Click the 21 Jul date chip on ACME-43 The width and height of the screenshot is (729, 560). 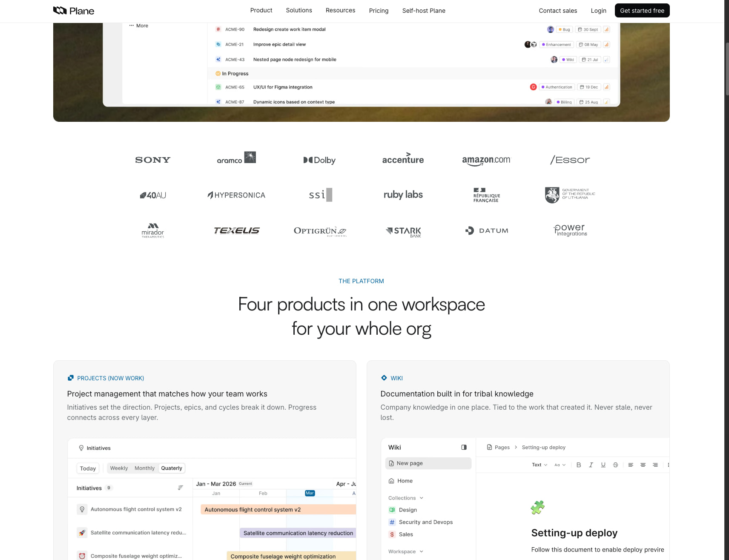[590, 60]
